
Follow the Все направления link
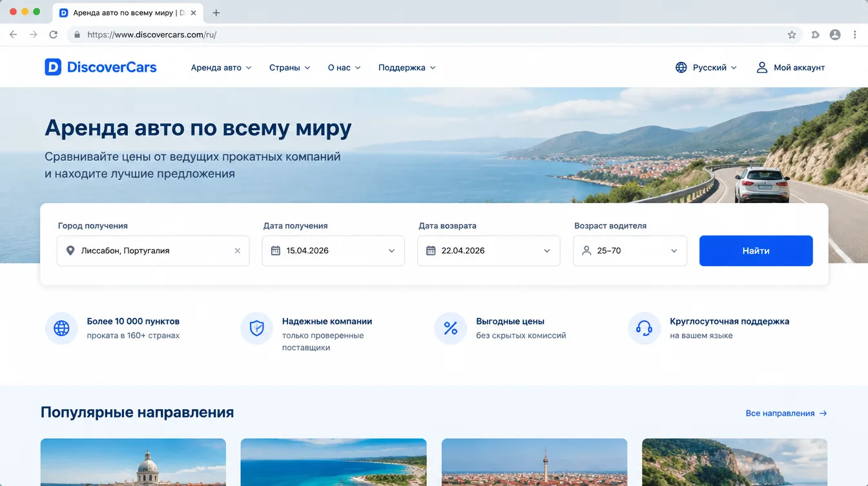pos(786,413)
